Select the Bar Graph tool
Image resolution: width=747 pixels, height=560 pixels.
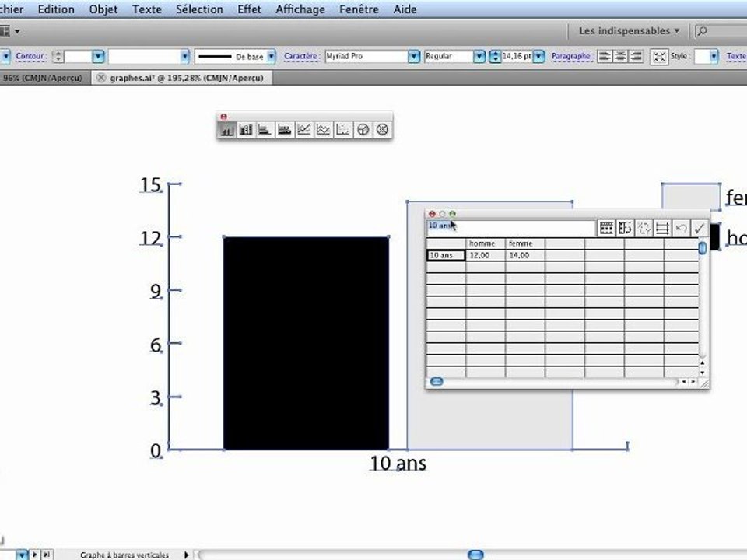click(x=265, y=130)
